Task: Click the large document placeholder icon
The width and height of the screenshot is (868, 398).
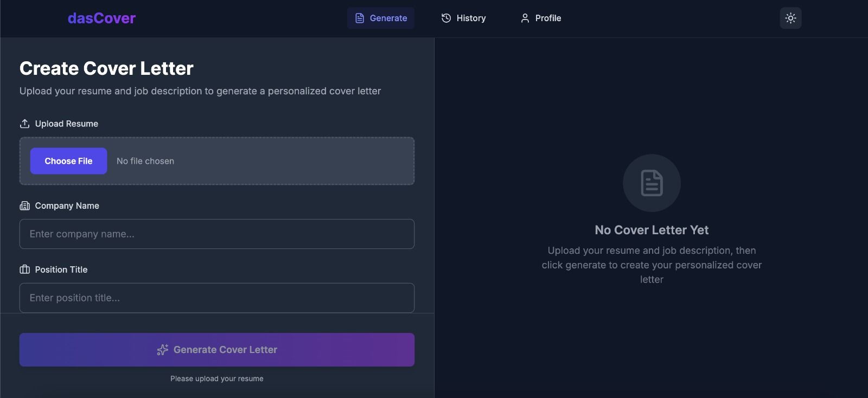Action: click(652, 183)
